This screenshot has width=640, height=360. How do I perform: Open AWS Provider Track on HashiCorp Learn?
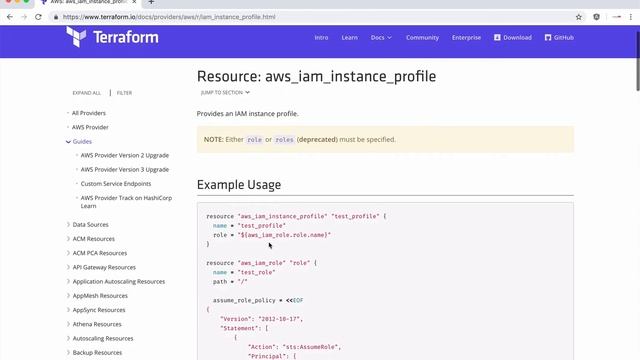126,202
